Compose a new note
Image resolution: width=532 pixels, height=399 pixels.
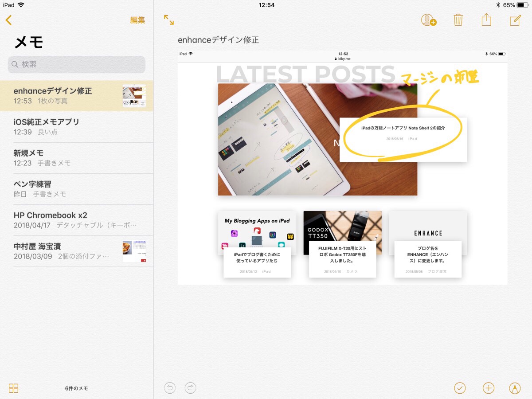(515, 20)
